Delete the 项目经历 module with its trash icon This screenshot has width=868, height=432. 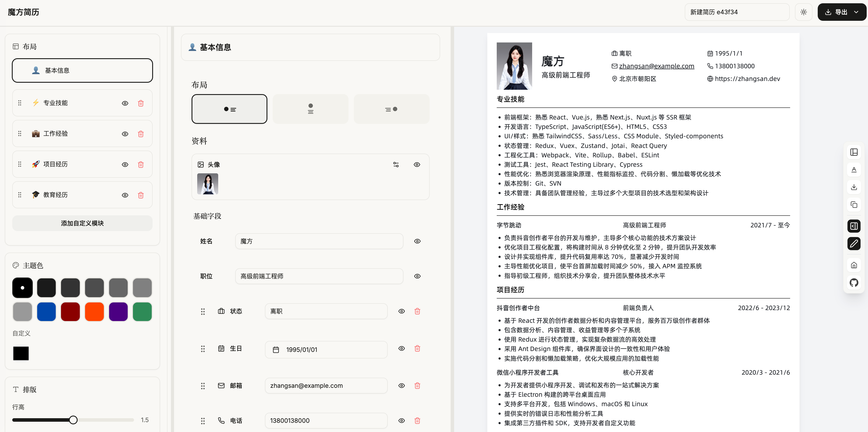(141, 165)
